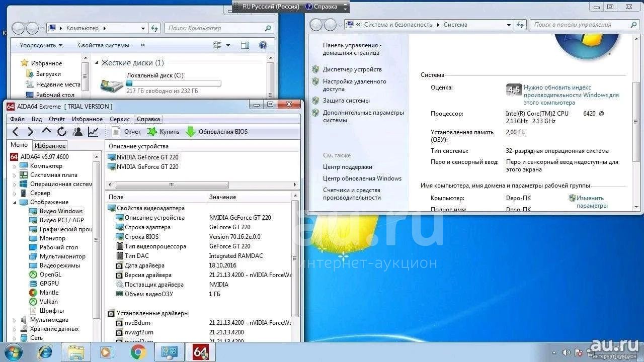
Task: Open the Упорядочить dropdown
Action: tap(41, 45)
